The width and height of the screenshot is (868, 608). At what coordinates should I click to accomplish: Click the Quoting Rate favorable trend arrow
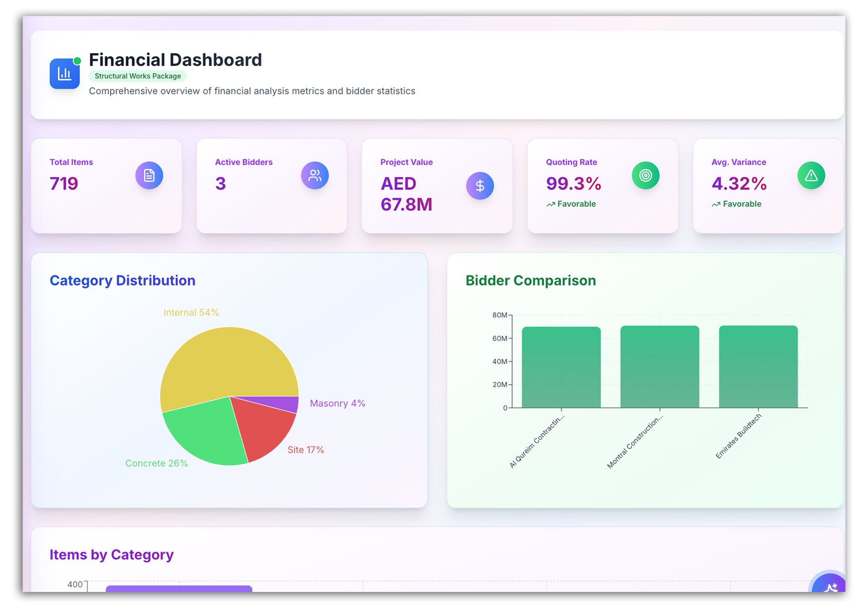(551, 205)
